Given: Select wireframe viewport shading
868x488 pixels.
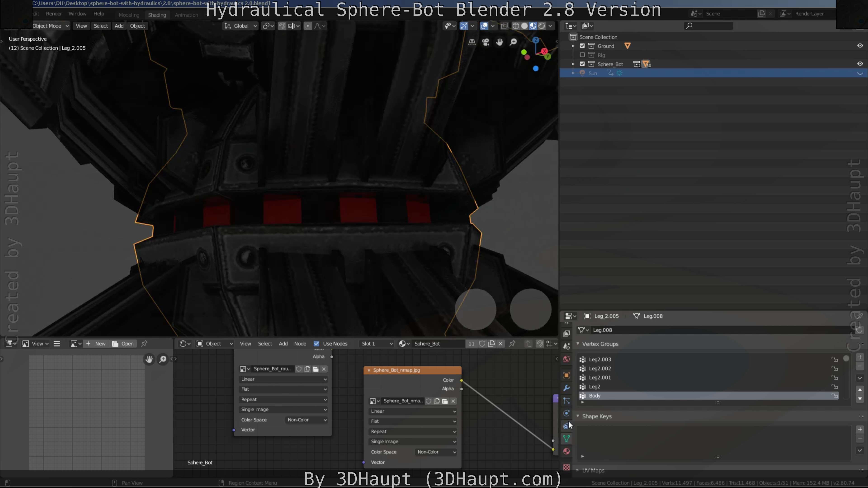Looking at the screenshot, I should click(x=516, y=26).
